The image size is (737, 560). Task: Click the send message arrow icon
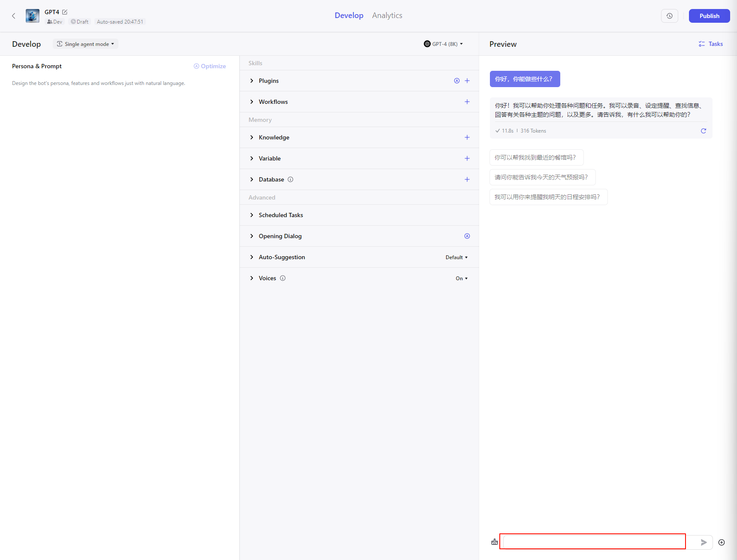click(704, 542)
